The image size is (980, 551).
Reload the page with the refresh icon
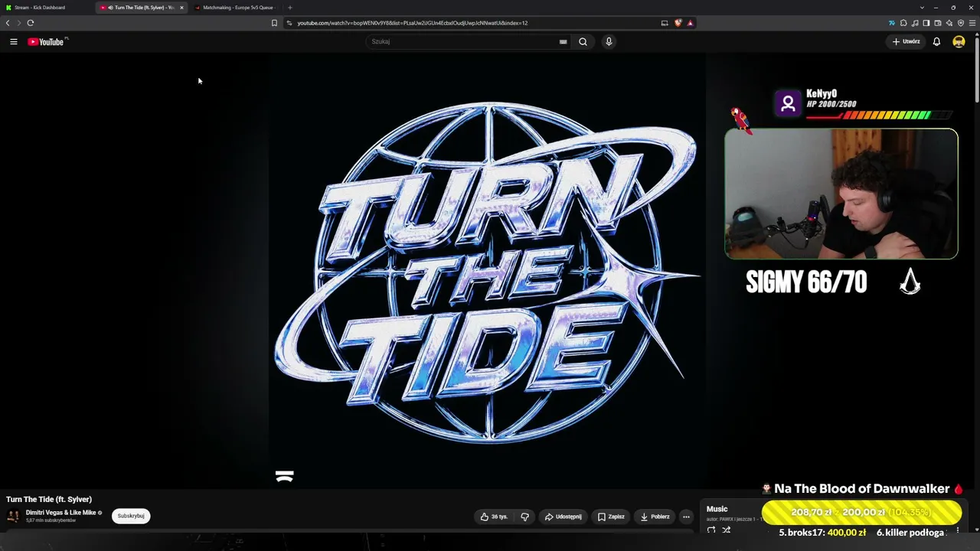point(31,23)
